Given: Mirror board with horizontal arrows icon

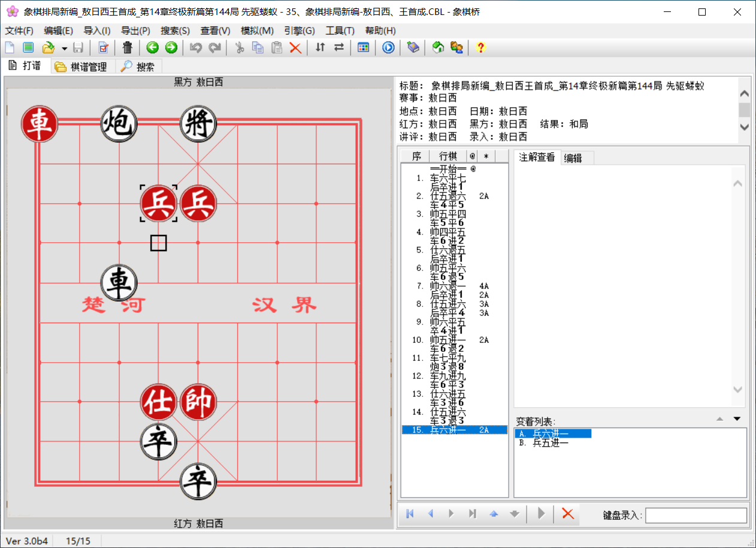Looking at the screenshot, I should (x=339, y=48).
